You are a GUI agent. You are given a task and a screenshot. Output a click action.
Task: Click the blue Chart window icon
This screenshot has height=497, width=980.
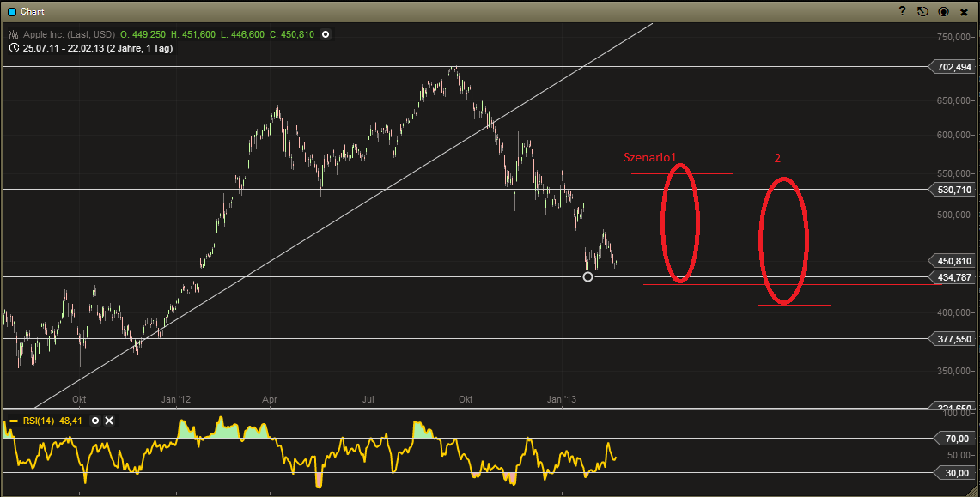click(x=11, y=11)
